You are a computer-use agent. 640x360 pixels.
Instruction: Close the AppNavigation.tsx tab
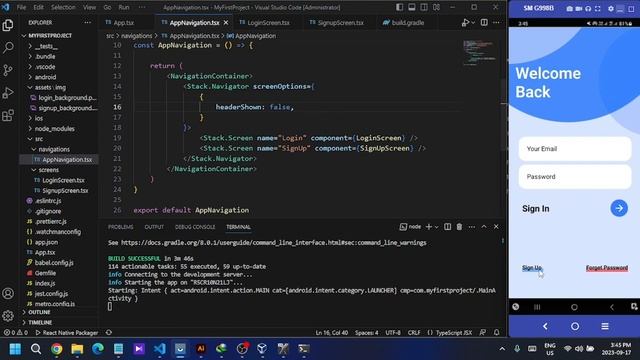pos(226,23)
